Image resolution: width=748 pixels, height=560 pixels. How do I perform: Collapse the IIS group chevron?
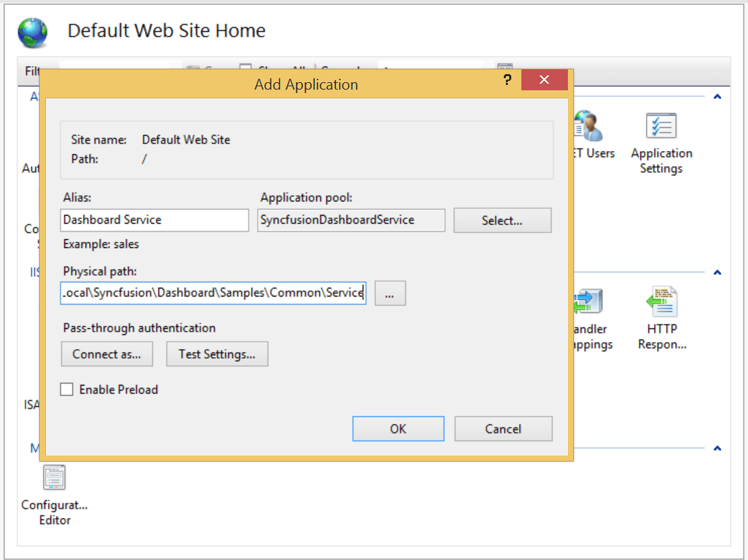tap(717, 273)
